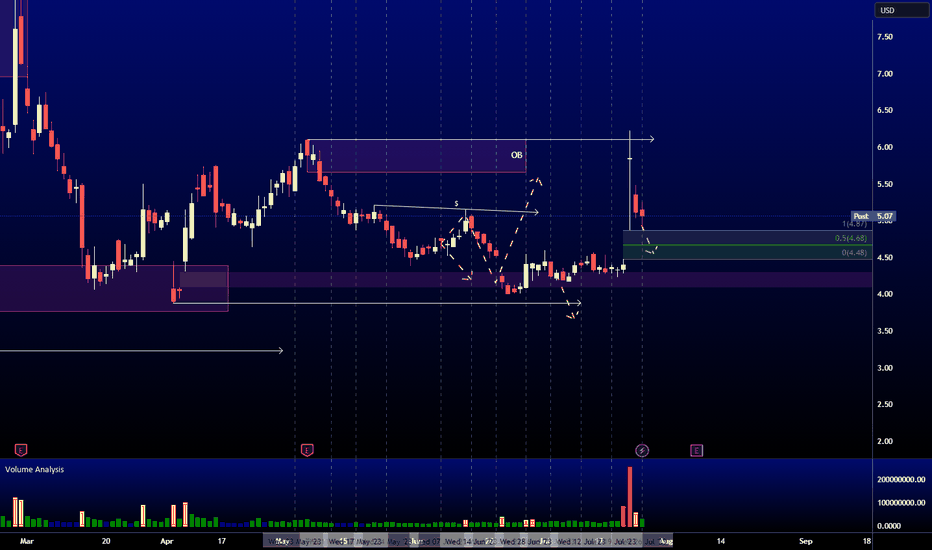Click the tallest red volume bar
Screen dimensions: 932x550
(x=630, y=497)
